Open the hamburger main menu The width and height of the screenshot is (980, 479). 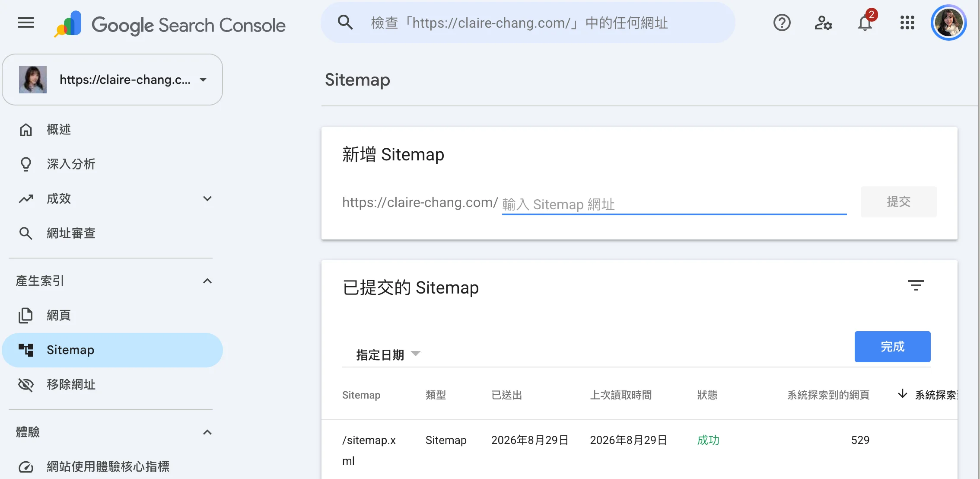26,22
